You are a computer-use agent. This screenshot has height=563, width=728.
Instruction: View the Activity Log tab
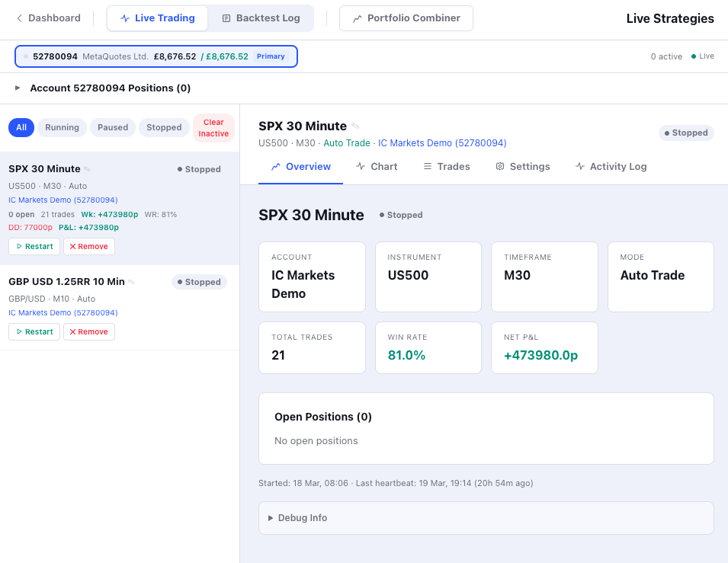click(611, 166)
